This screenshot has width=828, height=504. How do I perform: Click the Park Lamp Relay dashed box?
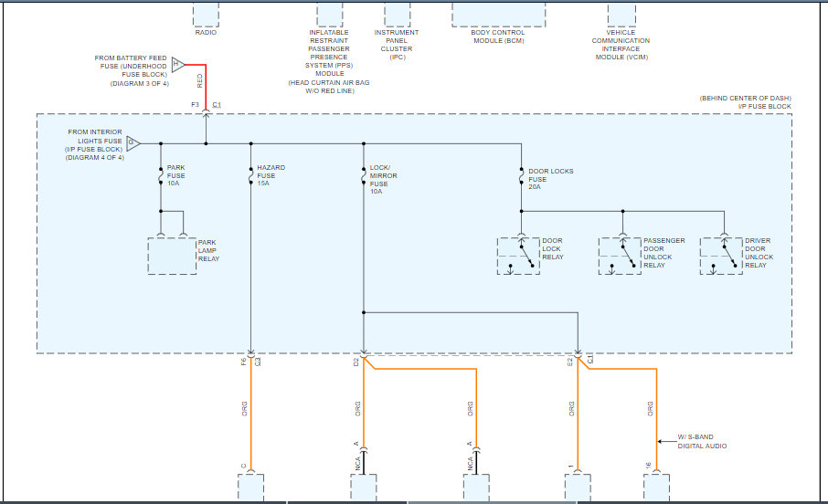[172, 256]
